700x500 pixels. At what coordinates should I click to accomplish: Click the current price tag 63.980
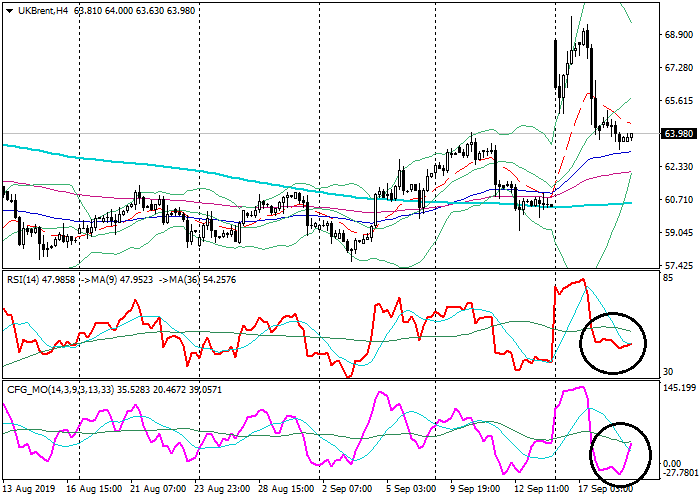point(679,134)
